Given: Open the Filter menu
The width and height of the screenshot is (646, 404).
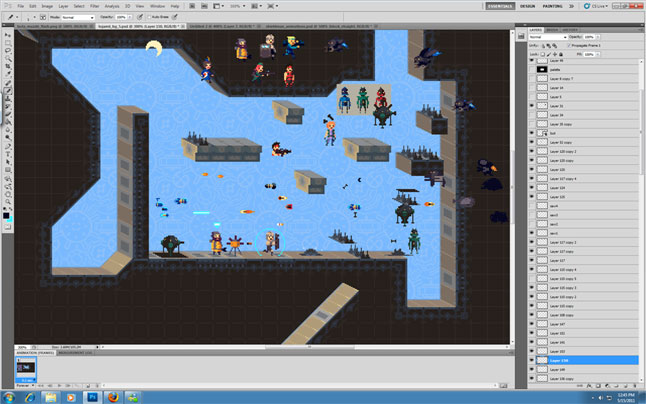Looking at the screenshot, I should [94, 6].
